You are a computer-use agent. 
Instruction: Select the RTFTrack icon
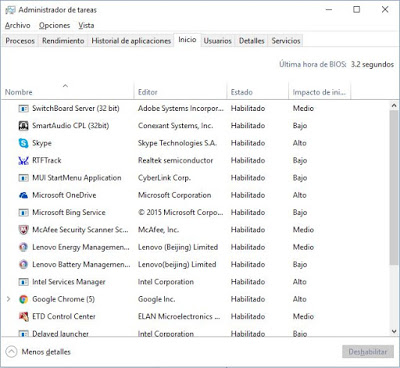tap(23, 160)
